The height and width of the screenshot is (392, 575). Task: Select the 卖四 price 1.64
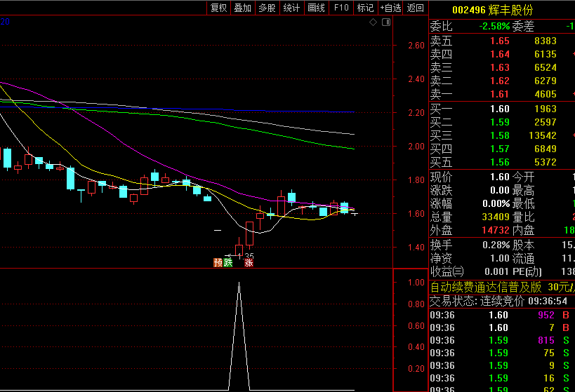tap(500, 54)
